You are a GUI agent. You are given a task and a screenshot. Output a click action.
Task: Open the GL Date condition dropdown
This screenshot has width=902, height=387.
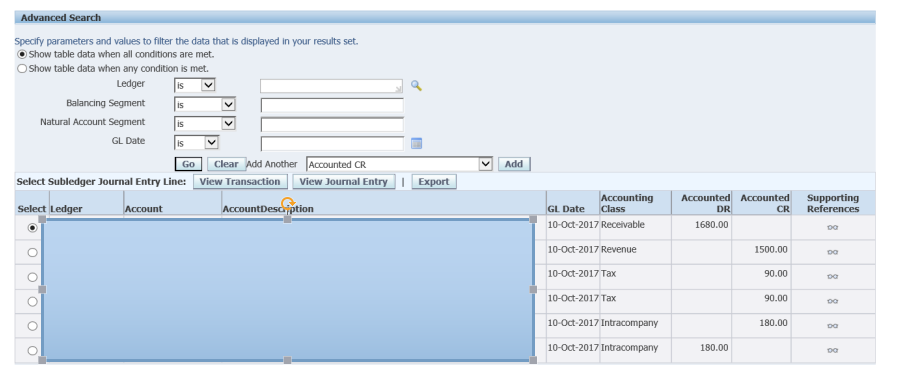coord(196,143)
